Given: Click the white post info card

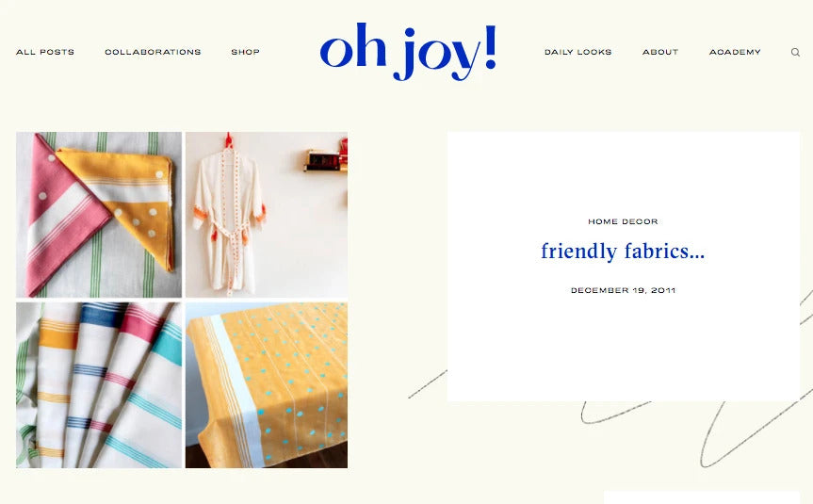Looking at the screenshot, I should click(x=624, y=267).
